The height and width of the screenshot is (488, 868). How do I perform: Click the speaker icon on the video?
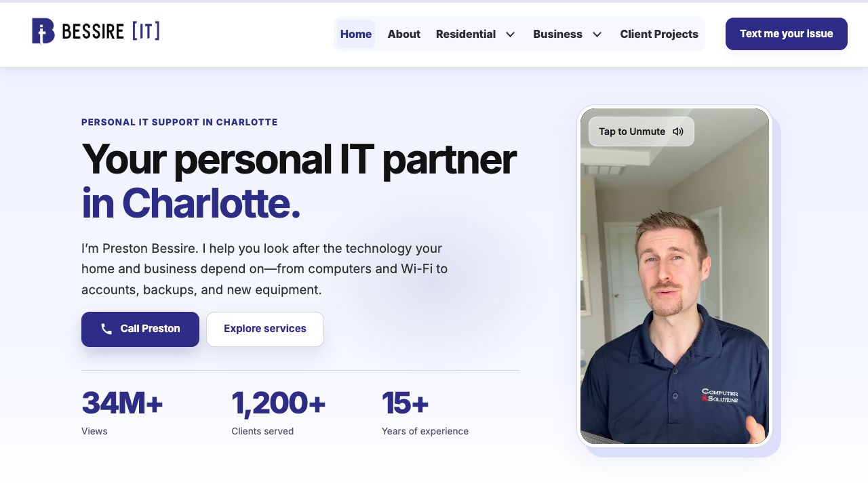click(678, 131)
